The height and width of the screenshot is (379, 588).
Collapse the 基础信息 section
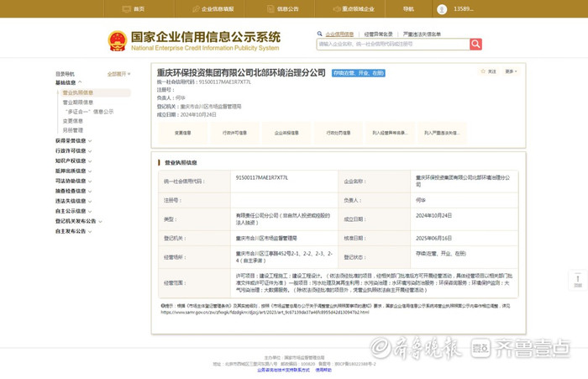tap(69, 82)
